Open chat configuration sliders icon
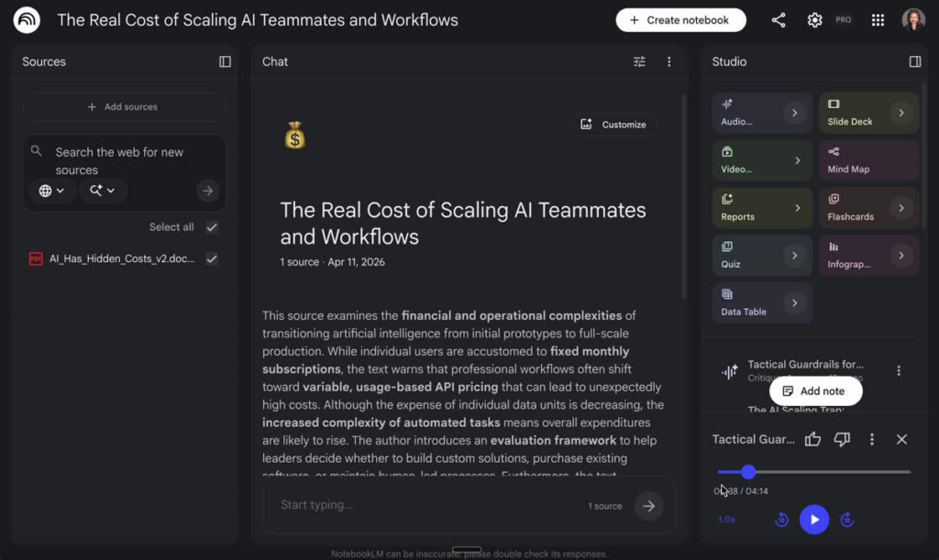939x560 pixels. click(x=639, y=61)
